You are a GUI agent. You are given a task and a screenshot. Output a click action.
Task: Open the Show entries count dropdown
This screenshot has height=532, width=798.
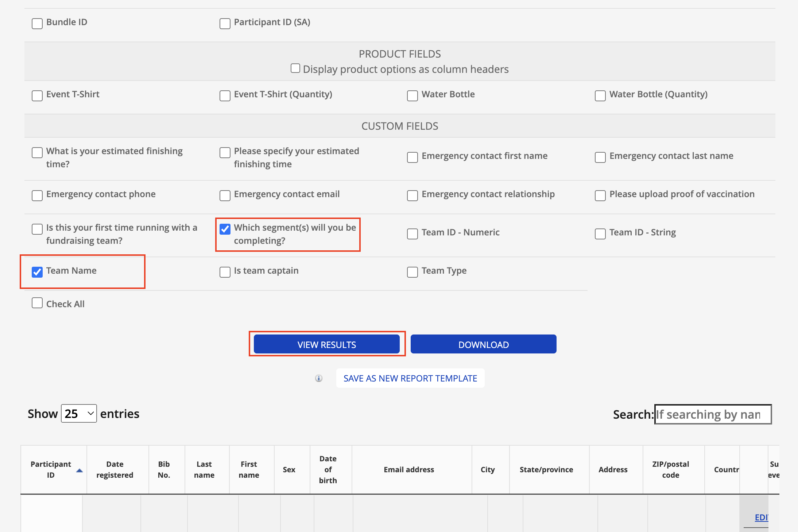[79, 414]
